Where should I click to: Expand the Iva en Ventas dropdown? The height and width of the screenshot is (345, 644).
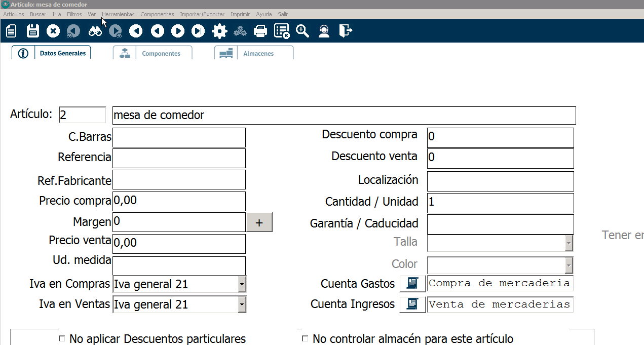pyautogui.click(x=242, y=304)
